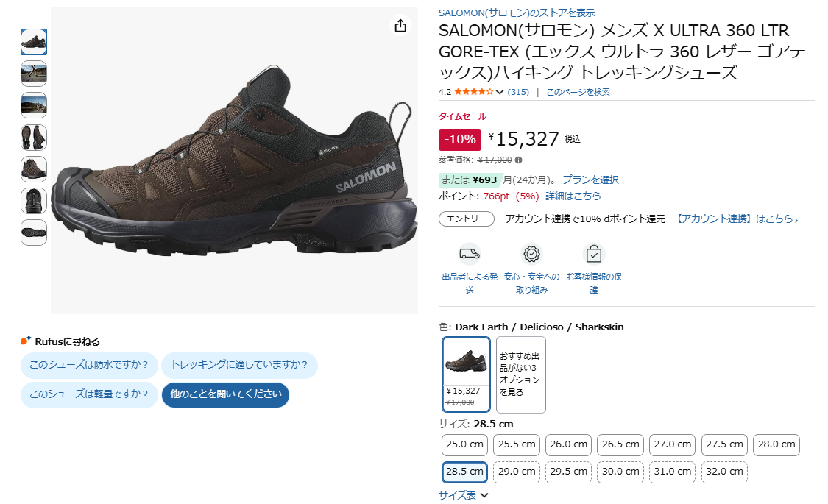Open the SALOMON store link
The width and height of the screenshot is (828, 504).
517,13
